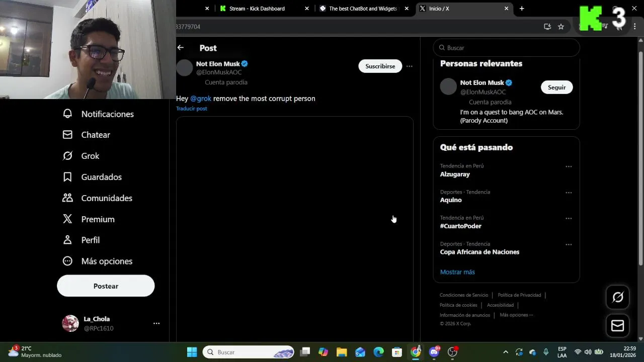Open Task View on the taskbar

coord(305,352)
